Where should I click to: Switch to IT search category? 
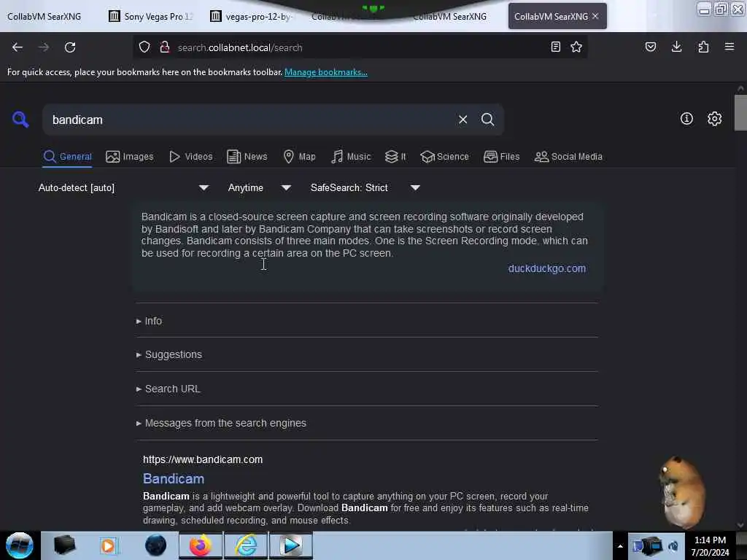tap(395, 157)
